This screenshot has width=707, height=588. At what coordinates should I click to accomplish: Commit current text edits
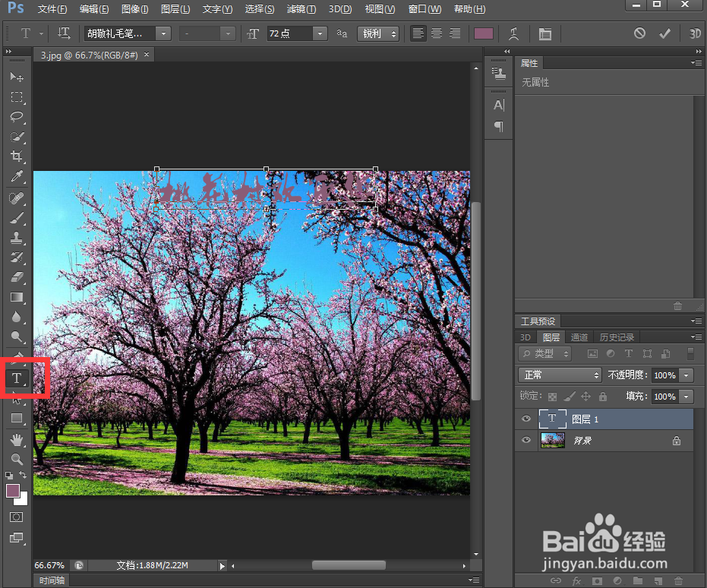point(664,33)
